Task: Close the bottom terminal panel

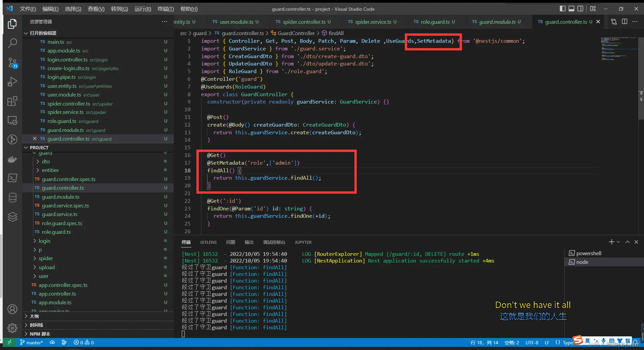Action: (636, 242)
